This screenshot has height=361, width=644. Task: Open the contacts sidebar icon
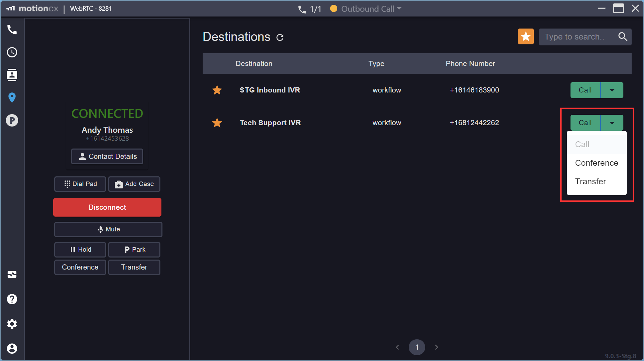point(12,75)
